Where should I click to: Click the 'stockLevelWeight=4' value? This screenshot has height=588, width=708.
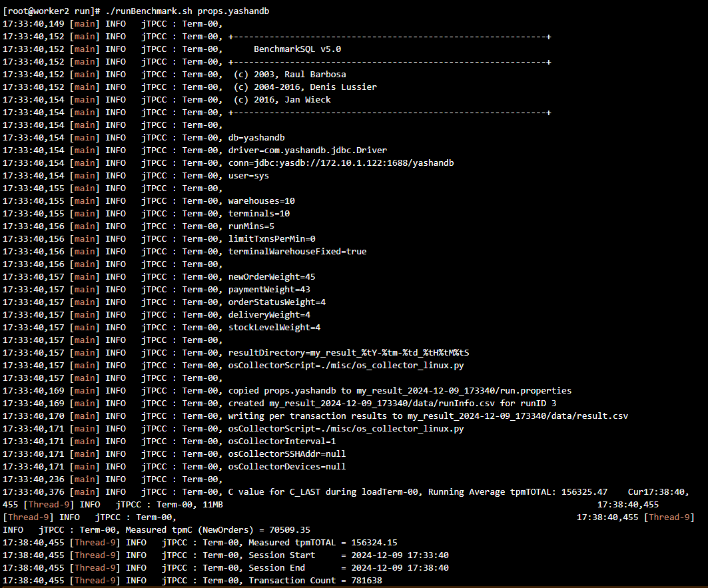pos(274,327)
